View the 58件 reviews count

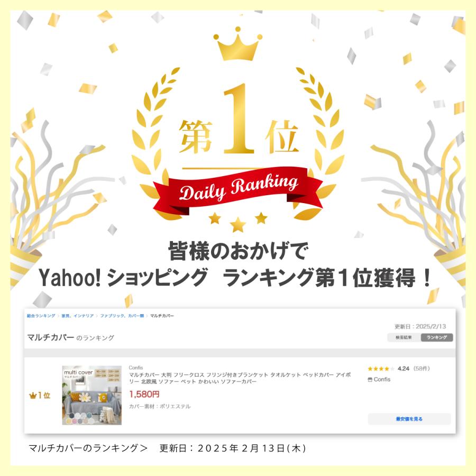coord(422,369)
